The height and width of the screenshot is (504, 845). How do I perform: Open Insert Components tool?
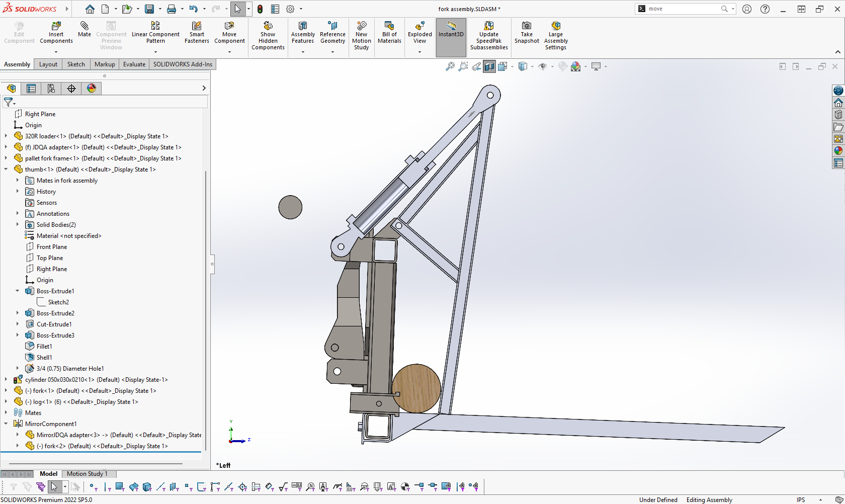click(56, 26)
